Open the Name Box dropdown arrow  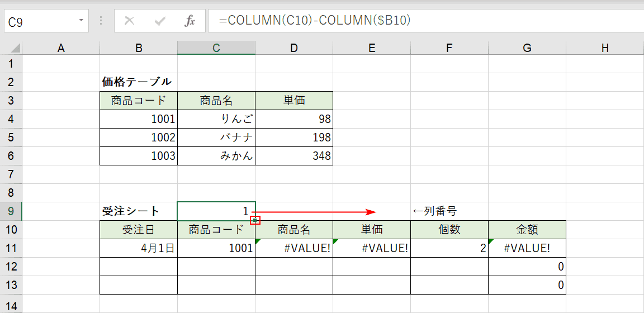(x=81, y=21)
